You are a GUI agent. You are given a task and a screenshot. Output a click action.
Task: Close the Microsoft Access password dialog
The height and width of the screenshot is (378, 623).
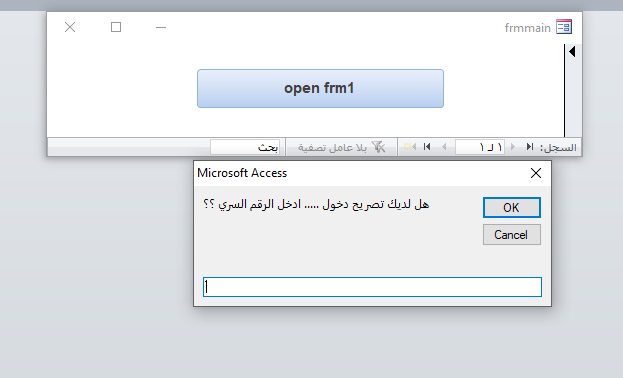[536, 173]
